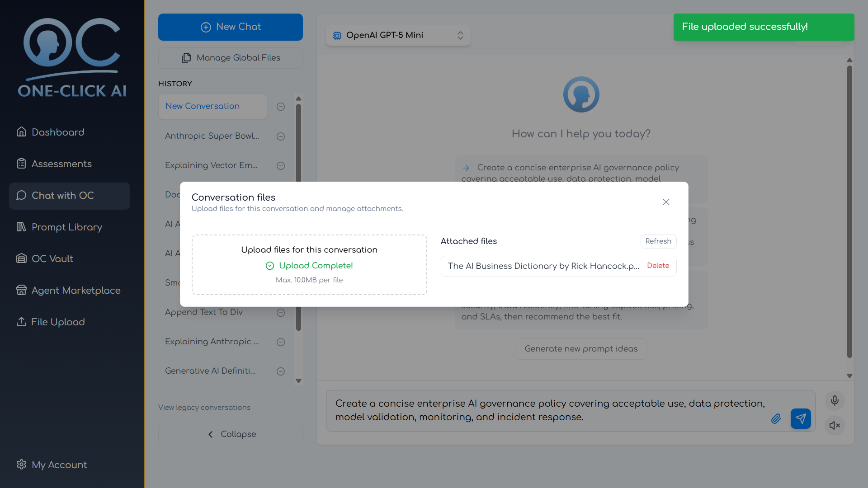Viewport: 868px width, 488px height.
Task: Remove Anthropic Super Bowl conversation via minus icon
Action: pos(281,136)
